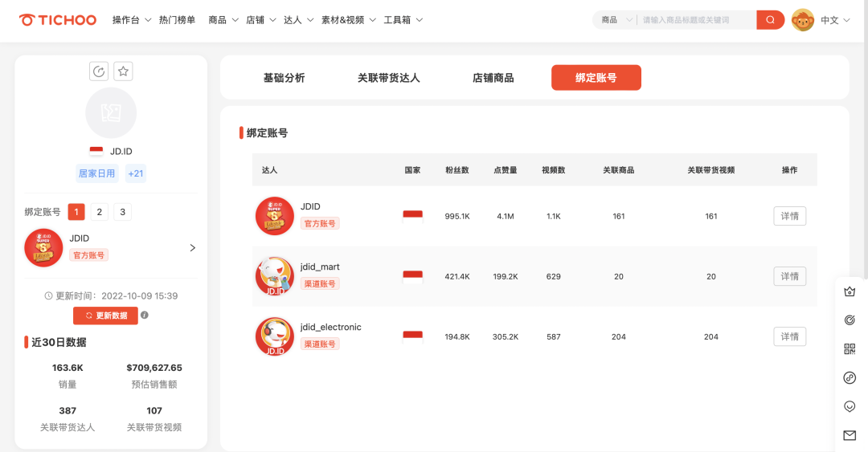Click the smiley feedback icon
The width and height of the screenshot is (868, 452).
point(850,406)
